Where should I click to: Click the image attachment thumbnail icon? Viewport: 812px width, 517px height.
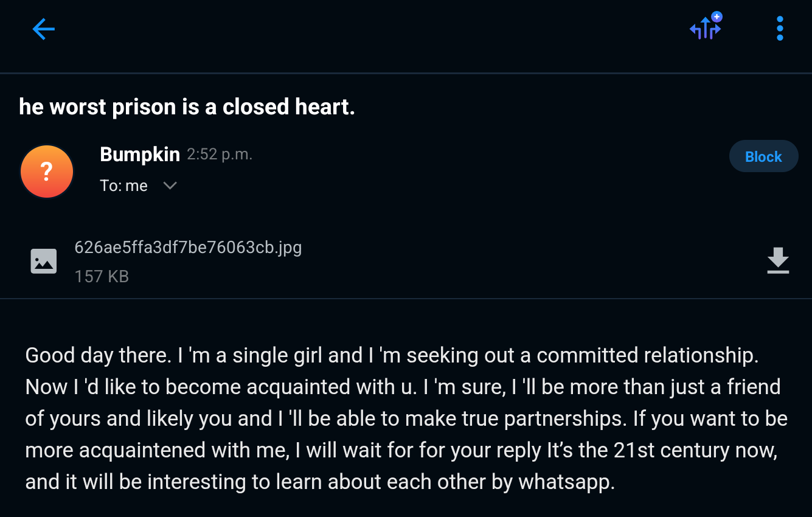[44, 262]
